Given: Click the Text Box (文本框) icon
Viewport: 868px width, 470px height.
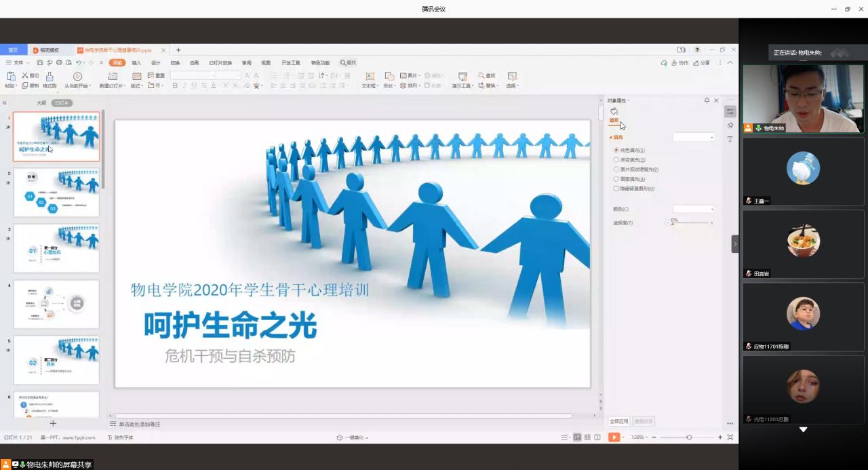Looking at the screenshot, I should pos(369,77).
